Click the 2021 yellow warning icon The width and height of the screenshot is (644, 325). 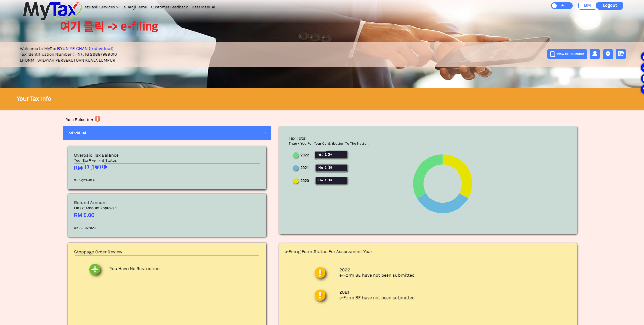[x=320, y=295]
